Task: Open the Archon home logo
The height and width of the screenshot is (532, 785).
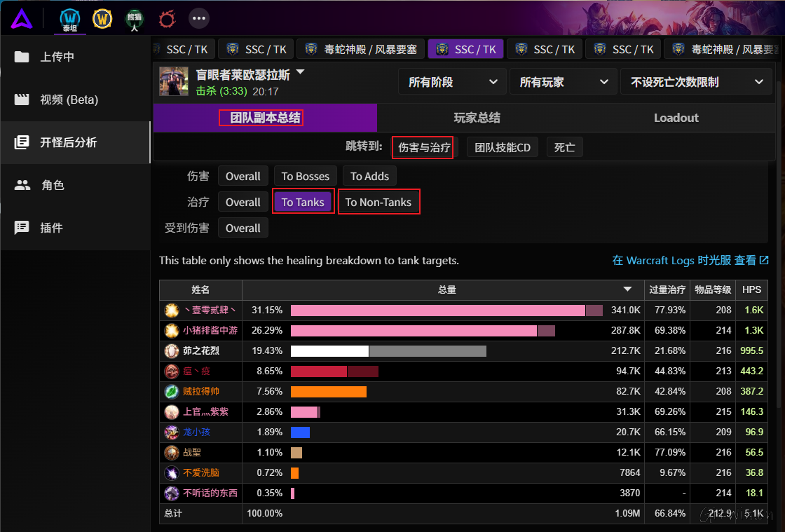Action: pyautogui.click(x=21, y=18)
